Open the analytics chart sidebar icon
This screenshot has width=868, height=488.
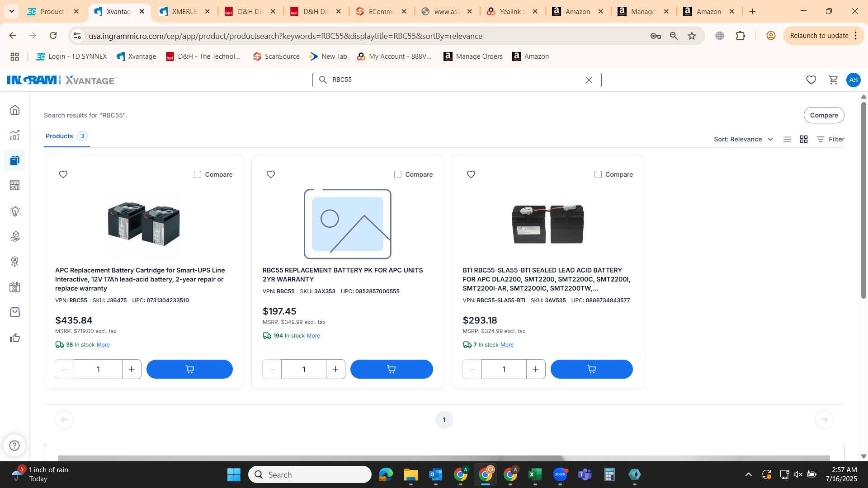click(15, 135)
